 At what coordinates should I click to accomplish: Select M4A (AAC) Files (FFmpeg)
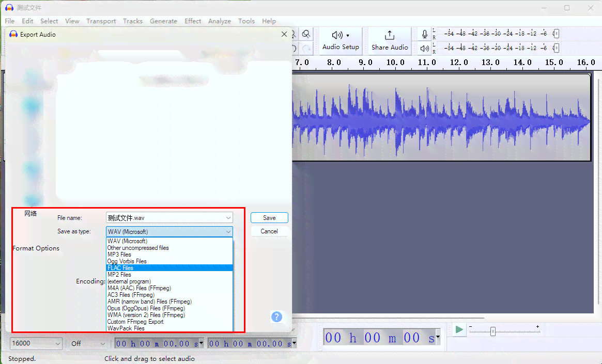click(x=169, y=288)
